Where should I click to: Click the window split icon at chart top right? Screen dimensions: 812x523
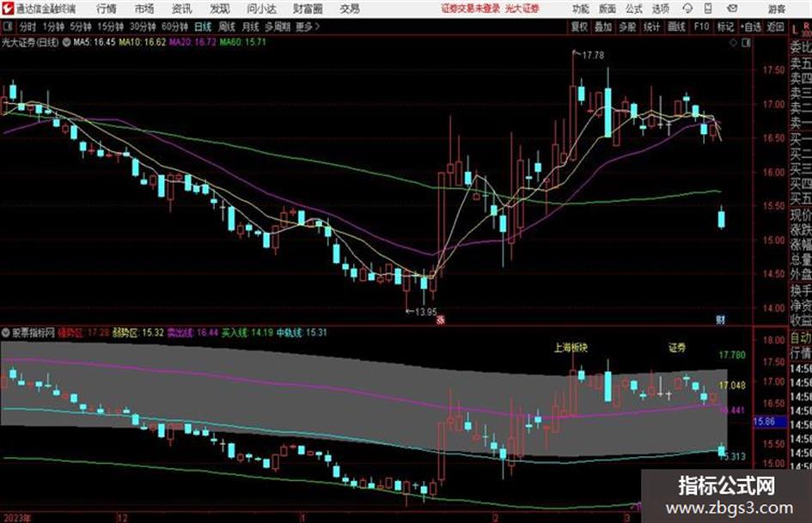746,43
